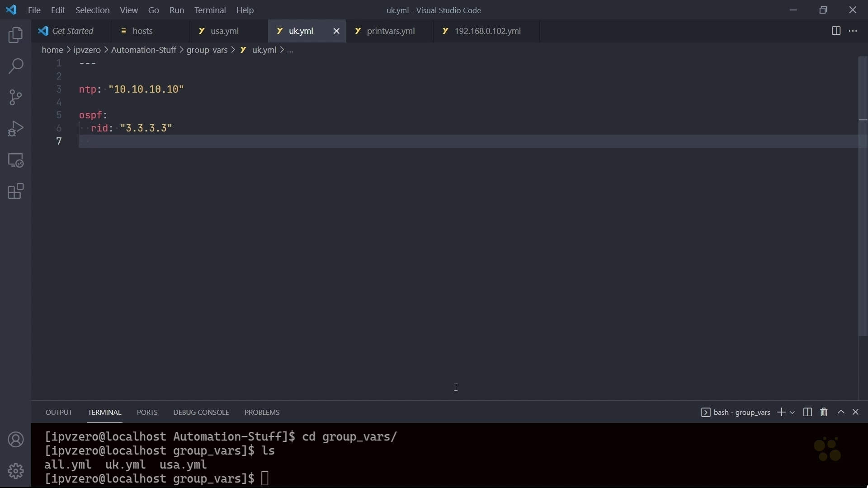Click group_vars in the breadcrumb

tap(207, 50)
